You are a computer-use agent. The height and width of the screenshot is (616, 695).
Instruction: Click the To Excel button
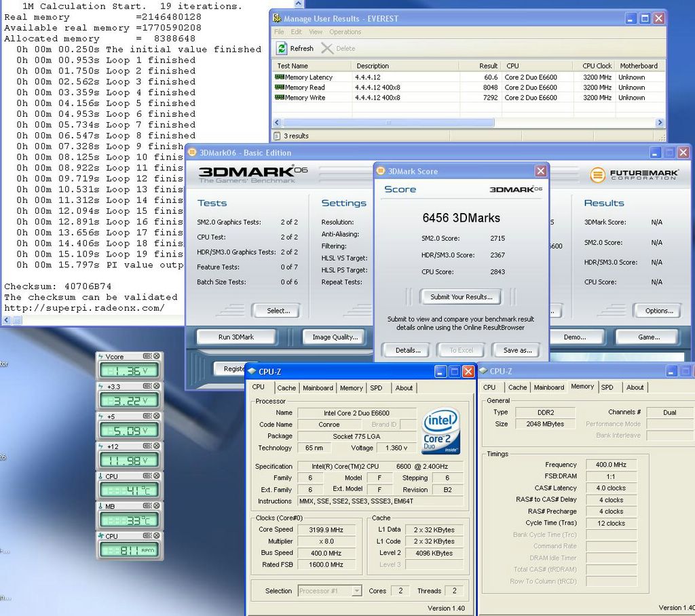(461, 350)
